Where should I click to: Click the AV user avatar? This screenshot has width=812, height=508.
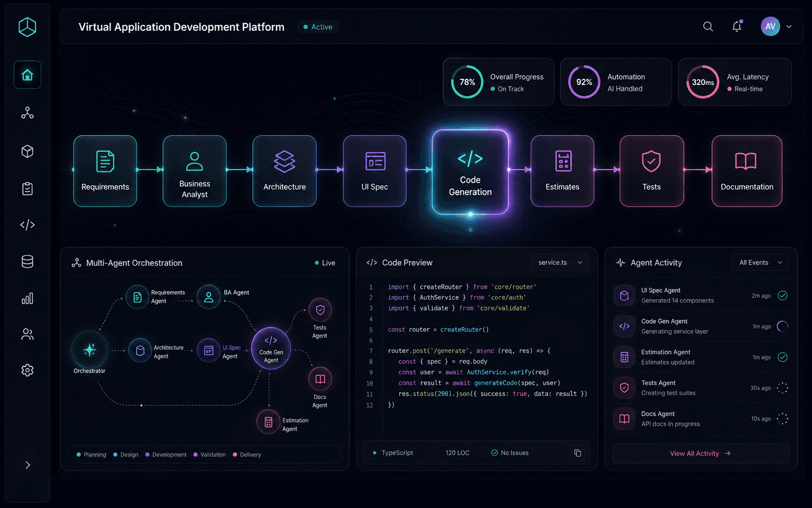pos(770,26)
